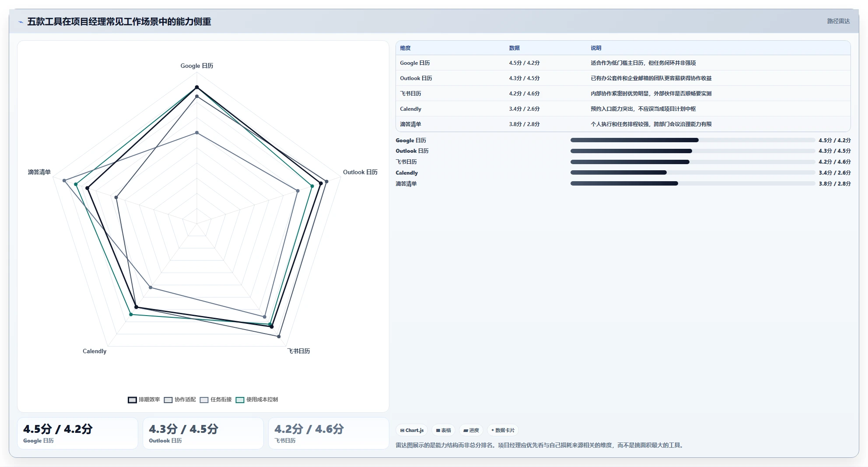Click the radar axis label Outlook 日历
Viewport: 868px width, 467px height.
pyautogui.click(x=360, y=172)
